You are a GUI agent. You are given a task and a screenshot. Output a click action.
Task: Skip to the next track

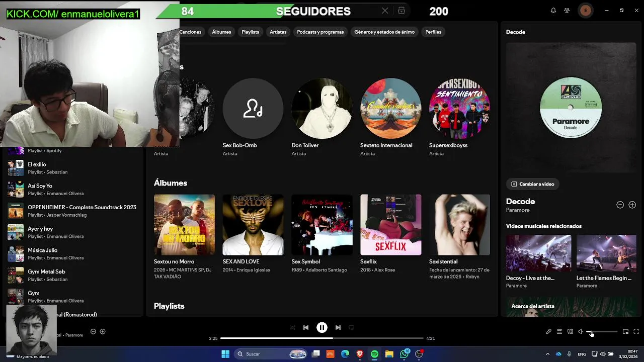[338, 327]
